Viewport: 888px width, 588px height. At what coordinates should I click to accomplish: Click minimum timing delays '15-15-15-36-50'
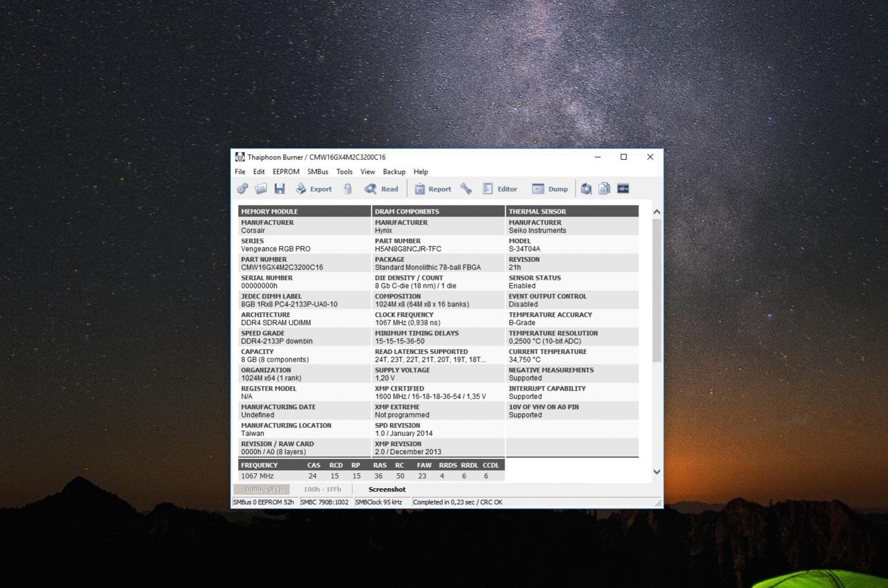point(400,341)
